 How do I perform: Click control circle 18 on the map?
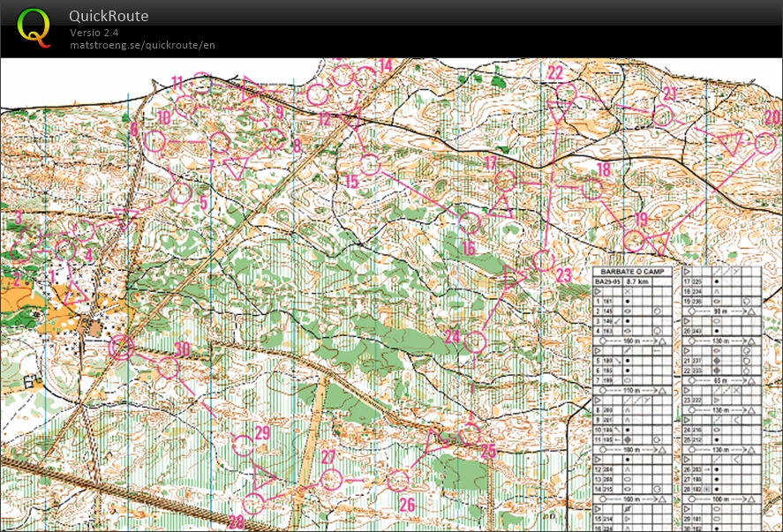[x=593, y=188]
